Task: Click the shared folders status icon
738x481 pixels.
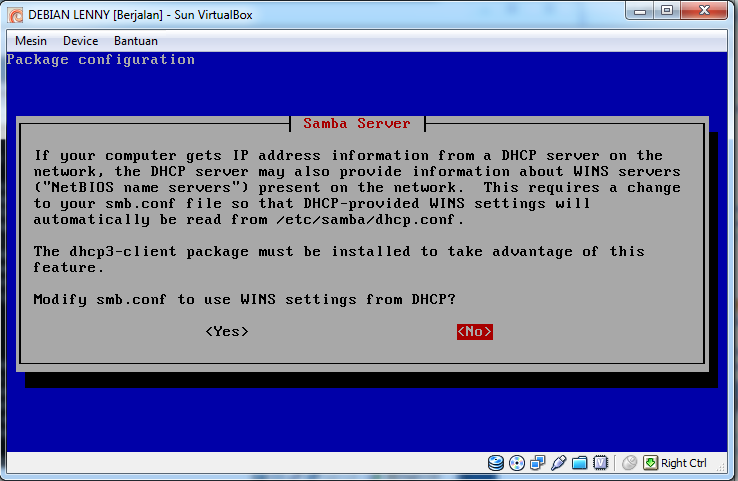Action: point(579,463)
